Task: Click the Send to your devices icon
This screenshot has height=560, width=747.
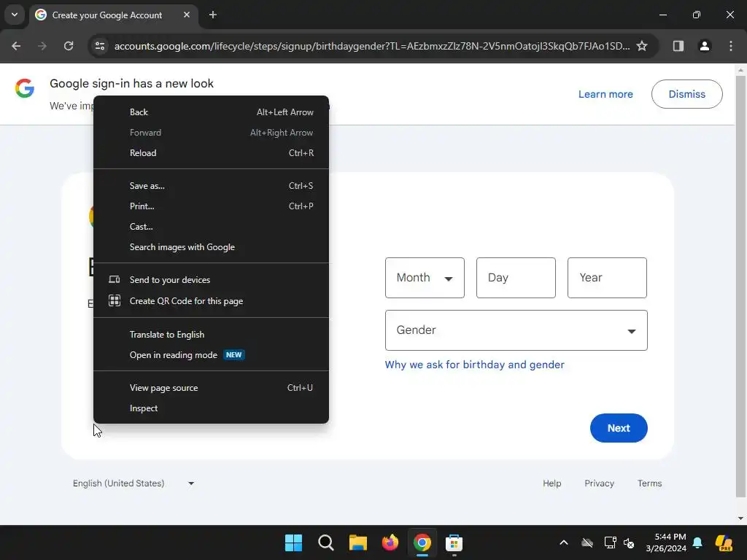Action: click(115, 279)
